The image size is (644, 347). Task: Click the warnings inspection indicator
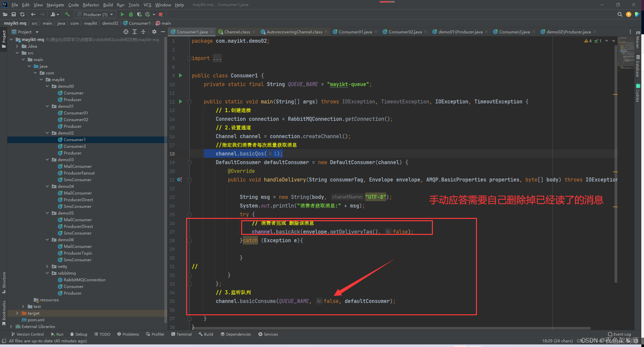(588, 41)
